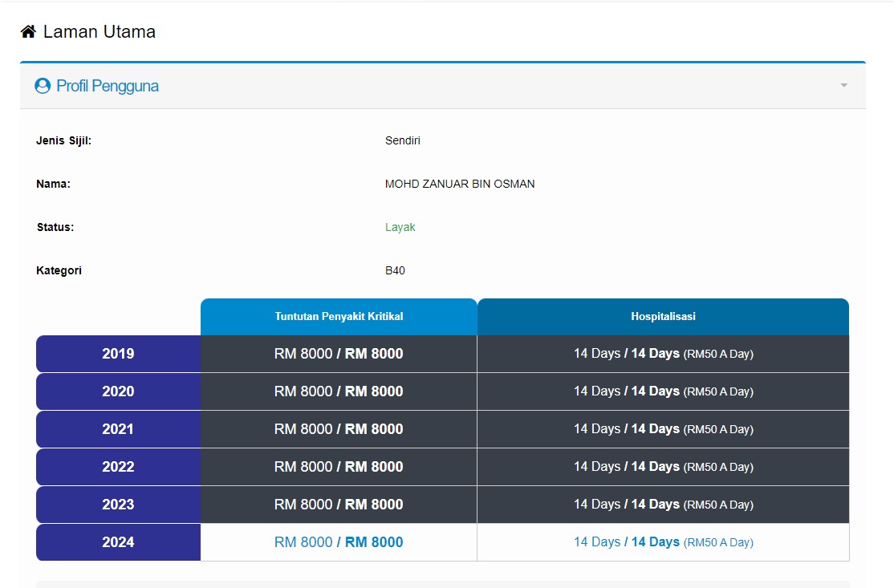Viewport: 894px width, 588px height.
Task: Click the 2020 critical illness claim amount
Action: click(339, 391)
